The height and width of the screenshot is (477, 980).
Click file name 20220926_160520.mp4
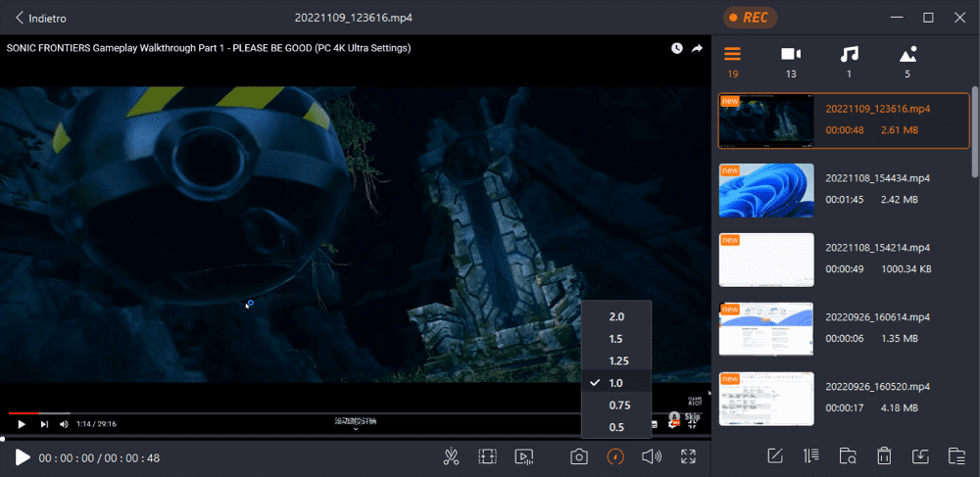(877, 387)
